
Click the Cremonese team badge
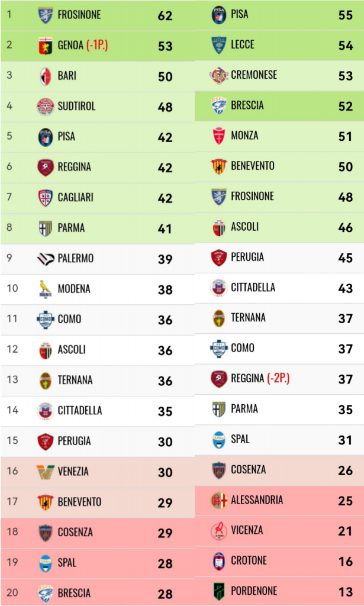point(219,75)
